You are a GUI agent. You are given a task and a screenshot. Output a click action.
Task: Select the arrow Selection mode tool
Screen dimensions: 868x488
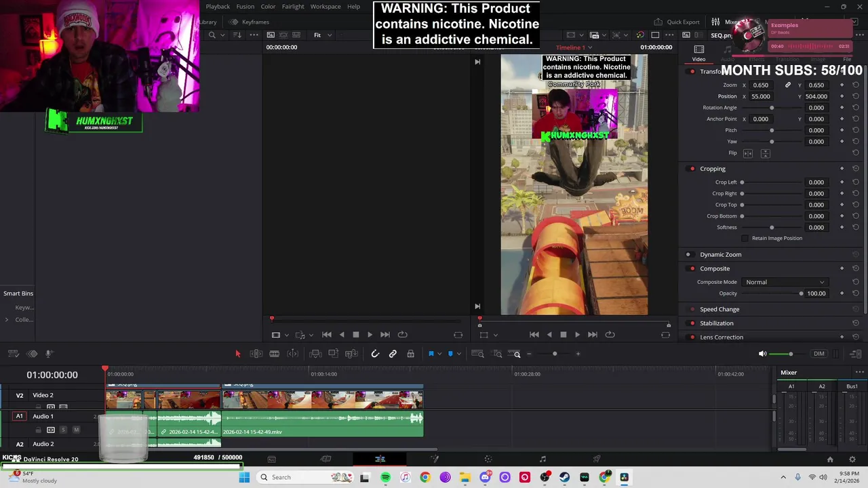(237, 354)
